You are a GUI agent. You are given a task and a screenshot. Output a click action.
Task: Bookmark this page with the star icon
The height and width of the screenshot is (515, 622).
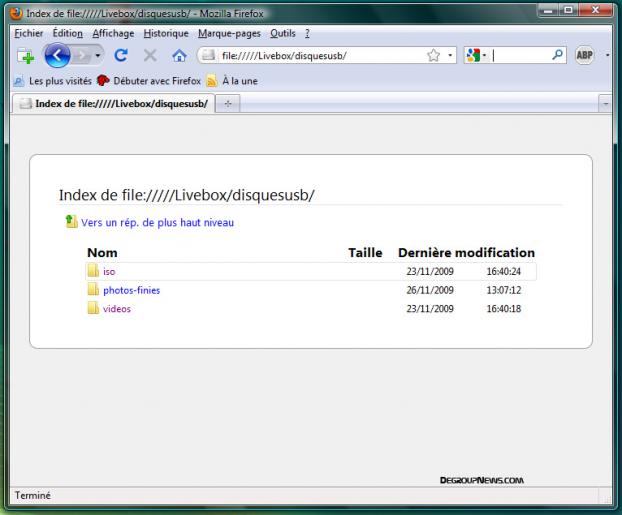coord(433,56)
